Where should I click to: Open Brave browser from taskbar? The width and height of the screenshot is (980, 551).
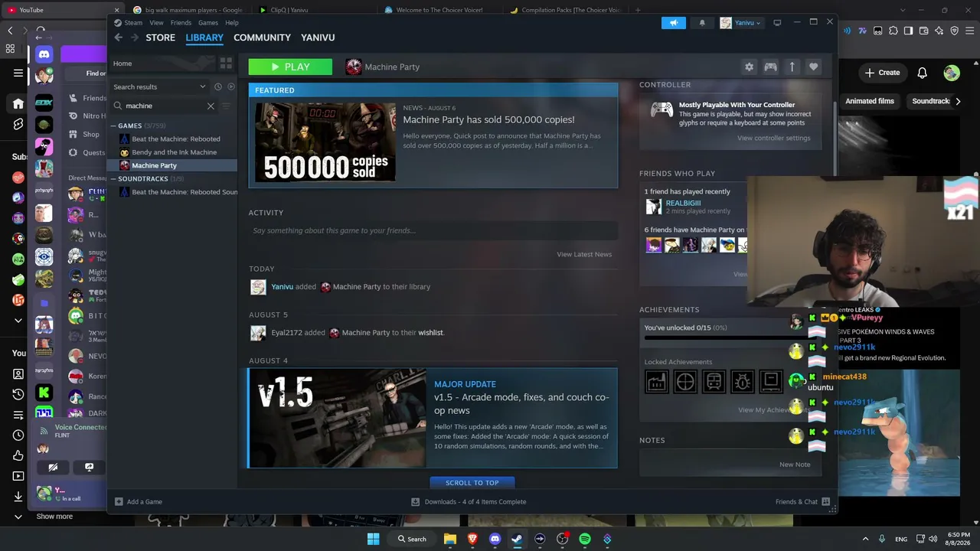[472, 539]
